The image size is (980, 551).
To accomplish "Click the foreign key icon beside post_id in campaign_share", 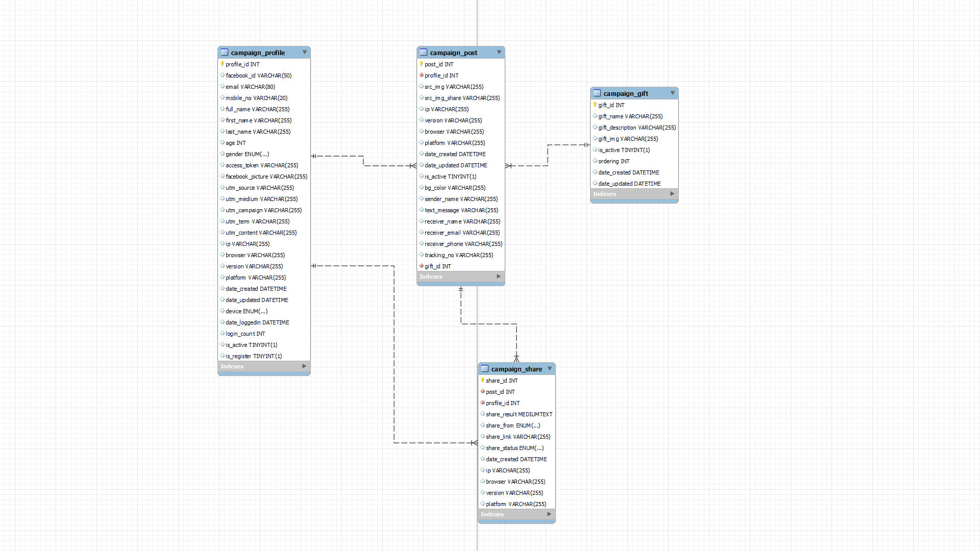I will pyautogui.click(x=483, y=391).
